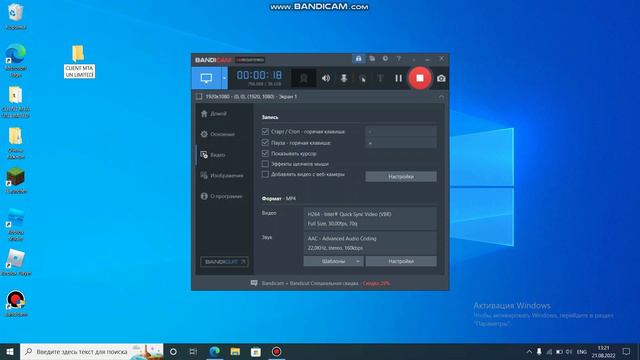Toggle the mouse cursor effect icon
Screen dimensions: 640x360
point(362,78)
